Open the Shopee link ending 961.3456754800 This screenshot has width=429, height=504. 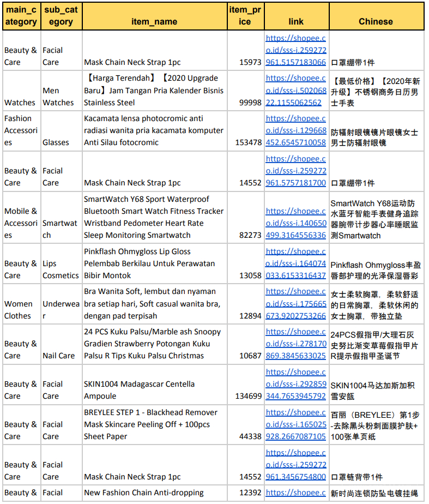(x=296, y=465)
